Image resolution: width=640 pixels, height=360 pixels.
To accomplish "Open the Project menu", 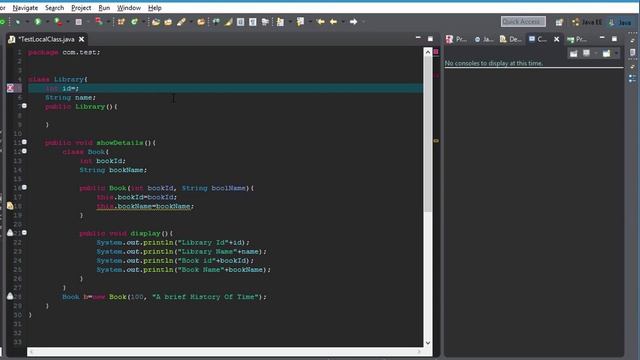I will pos(81,8).
